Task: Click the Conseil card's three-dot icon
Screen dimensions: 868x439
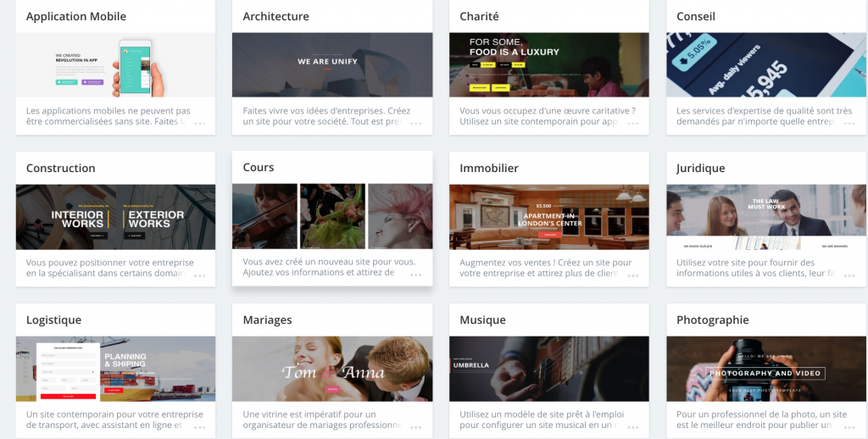Action: 849,124
